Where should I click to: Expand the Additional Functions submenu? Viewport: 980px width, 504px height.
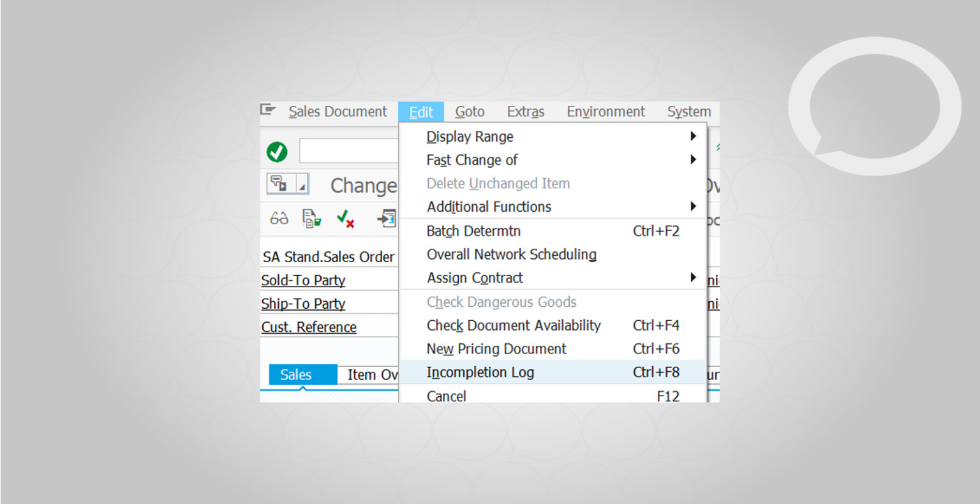pos(693,206)
